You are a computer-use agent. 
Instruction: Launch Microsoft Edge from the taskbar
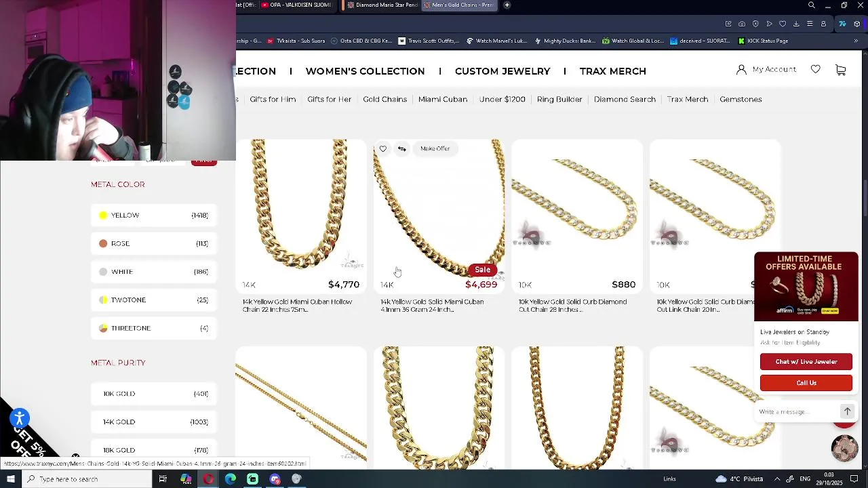coord(231,479)
